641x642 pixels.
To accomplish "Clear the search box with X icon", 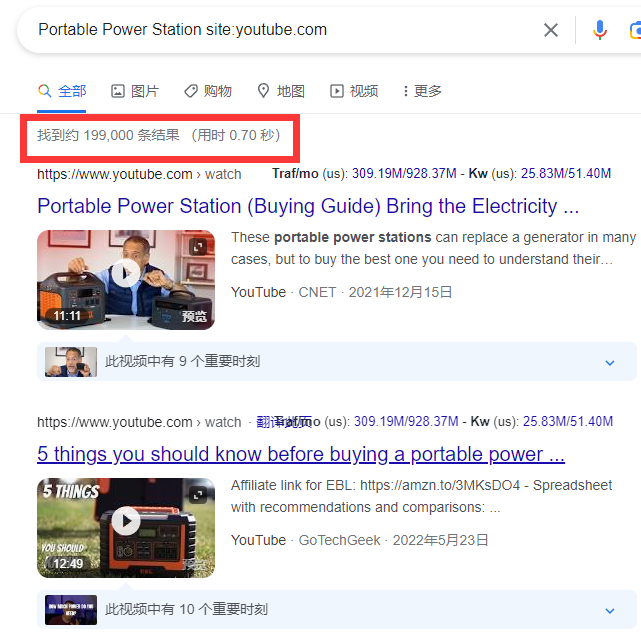I will point(551,30).
